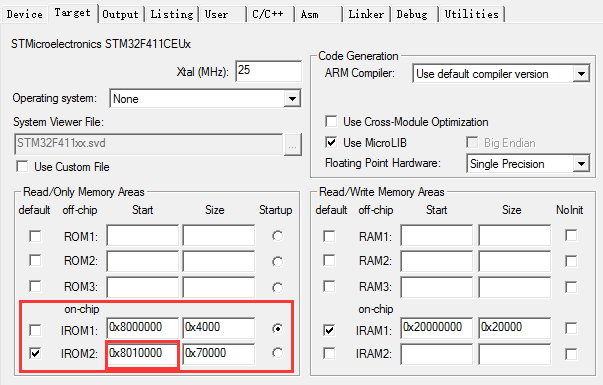Check IRAM2 NoInit checkbox
This screenshot has height=385, width=603.
pos(571,354)
